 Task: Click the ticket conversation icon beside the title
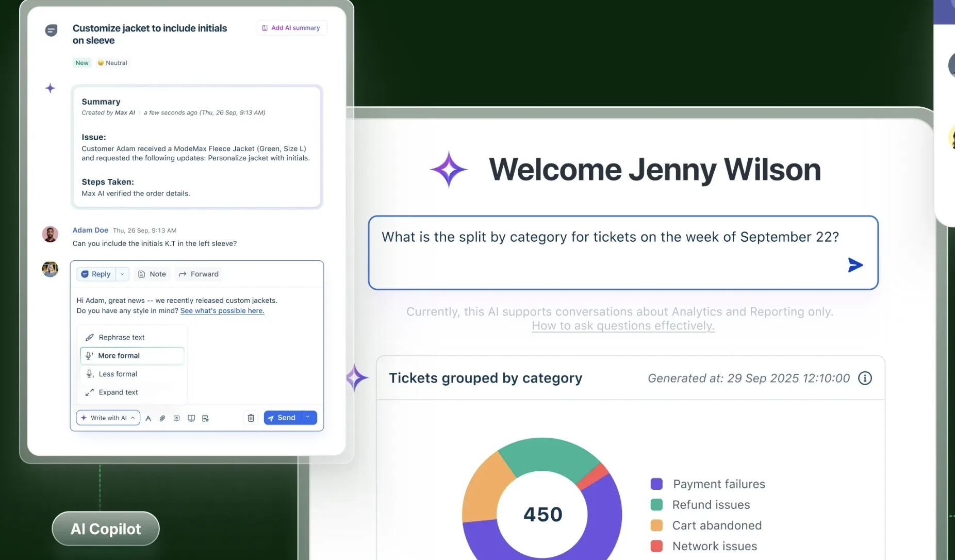(51, 30)
